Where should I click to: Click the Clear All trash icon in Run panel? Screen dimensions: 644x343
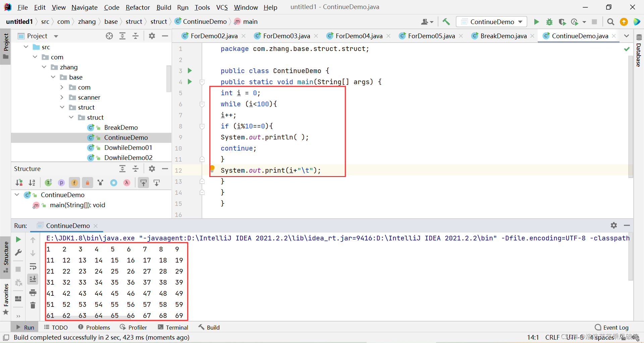[33, 305]
